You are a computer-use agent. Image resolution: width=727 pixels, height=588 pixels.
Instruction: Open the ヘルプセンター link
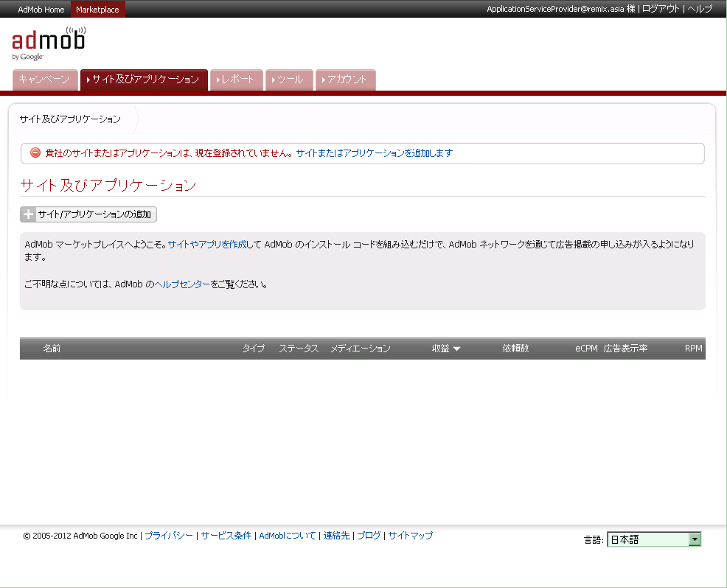pyautogui.click(x=182, y=284)
